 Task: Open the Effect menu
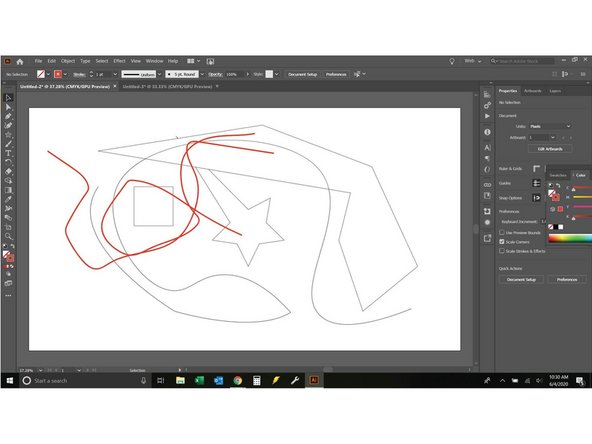[119, 61]
